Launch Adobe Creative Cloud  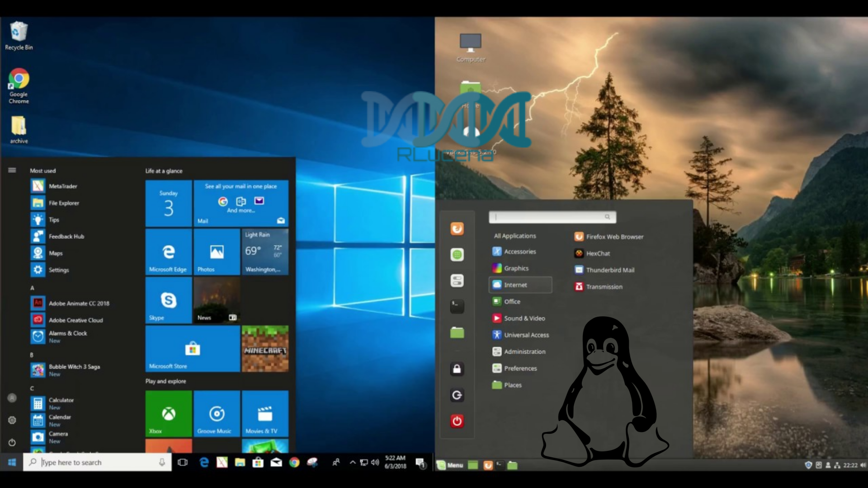(67, 320)
